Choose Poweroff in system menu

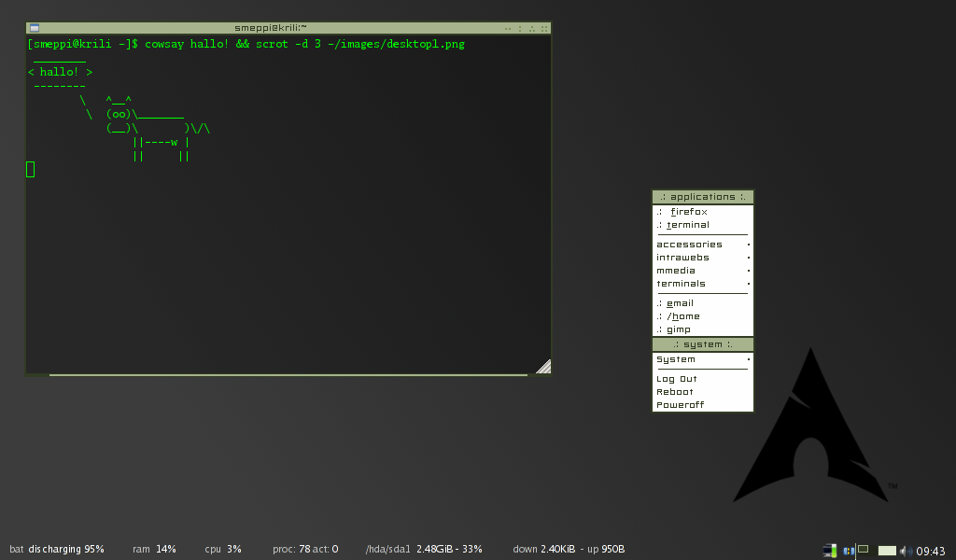(x=702, y=405)
